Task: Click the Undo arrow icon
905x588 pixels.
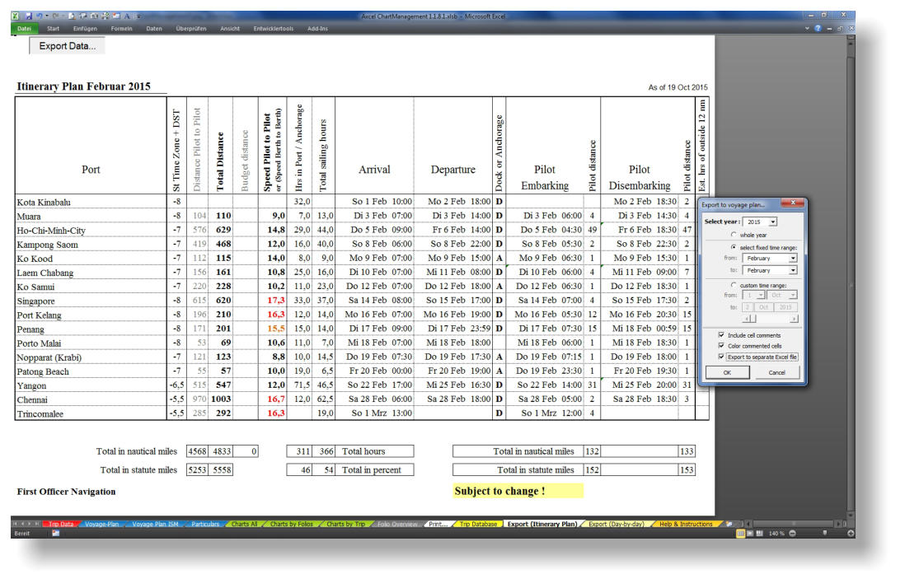Action: click(39, 16)
